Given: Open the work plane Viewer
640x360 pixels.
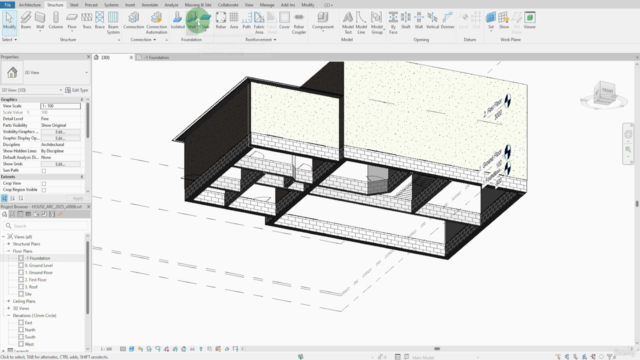Looking at the screenshot, I should click(x=530, y=20).
